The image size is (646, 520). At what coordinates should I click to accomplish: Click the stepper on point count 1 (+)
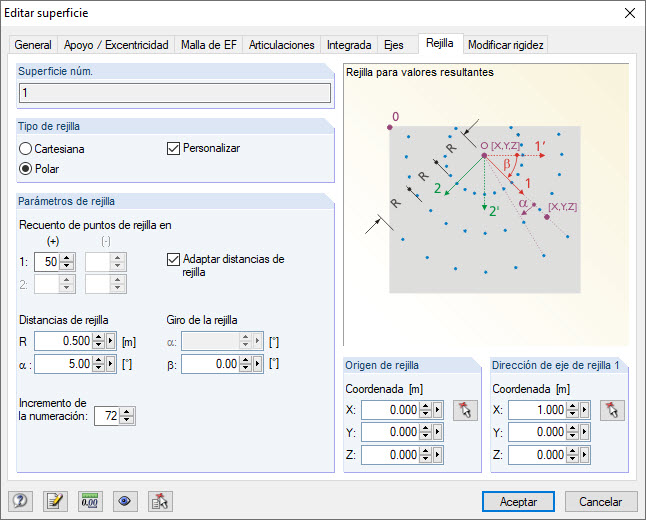(x=67, y=262)
